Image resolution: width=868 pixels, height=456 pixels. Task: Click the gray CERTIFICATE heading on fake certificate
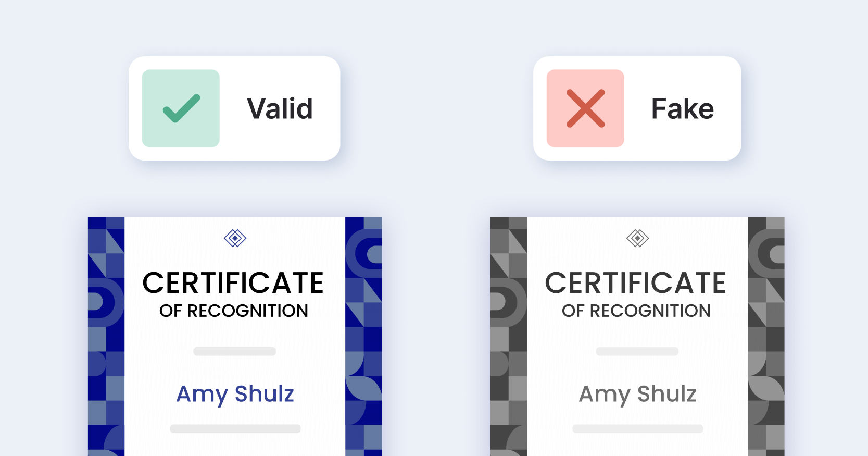pos(635,283)
